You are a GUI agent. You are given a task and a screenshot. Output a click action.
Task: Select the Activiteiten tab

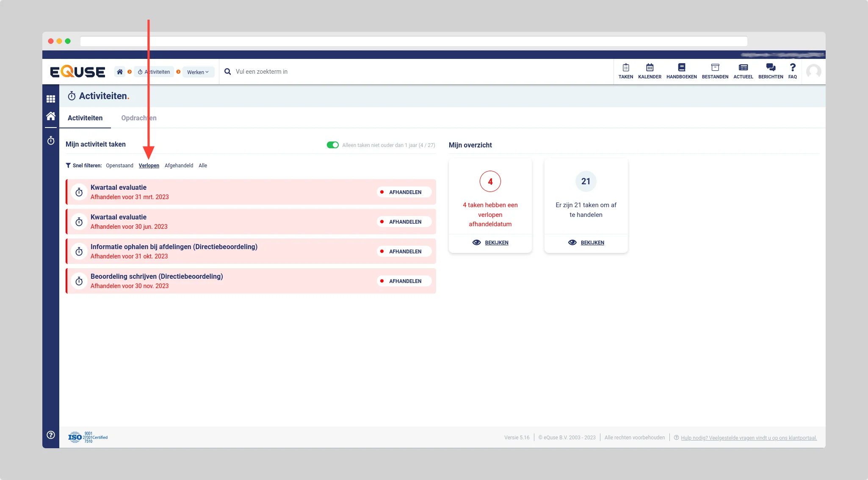pyautogui.click(x=85, y=118)
